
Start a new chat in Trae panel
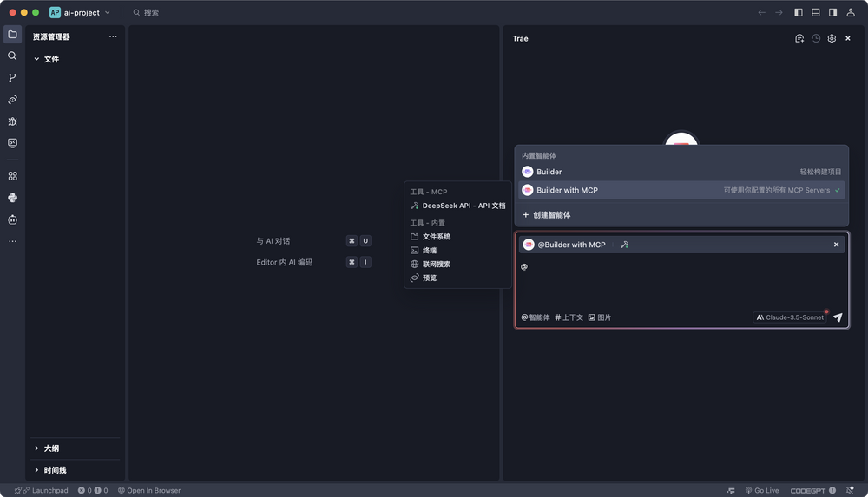point(799,38)
